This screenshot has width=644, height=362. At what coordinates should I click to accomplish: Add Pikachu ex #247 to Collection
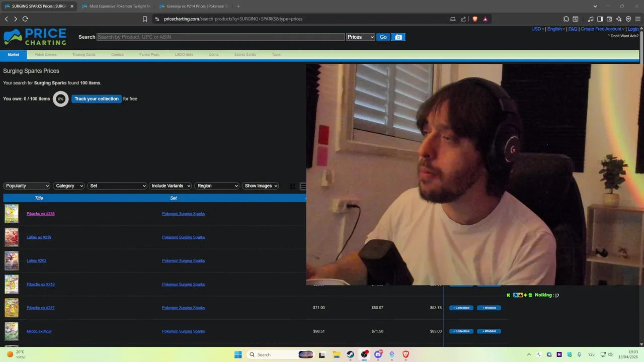tap(461, 308)
